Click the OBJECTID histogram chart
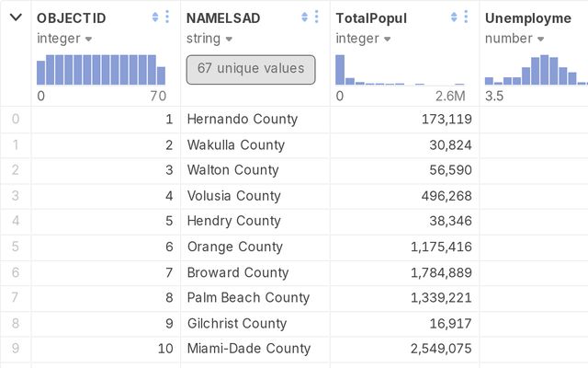 [x=101, y=70]
